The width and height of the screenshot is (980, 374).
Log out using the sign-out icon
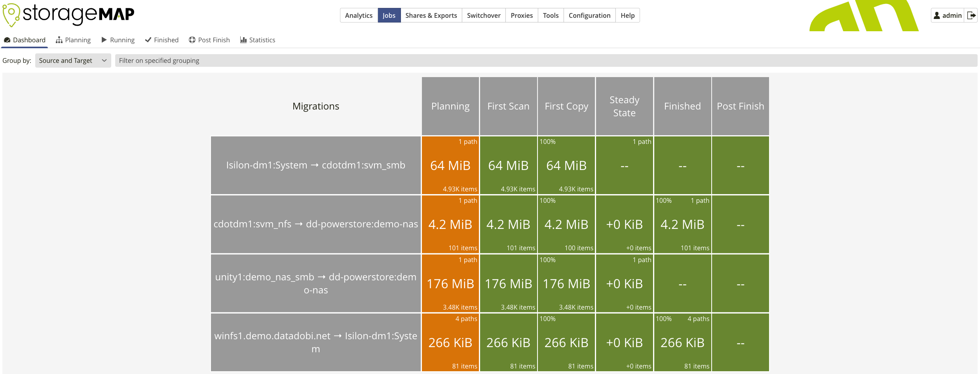(x=972, y=15)
